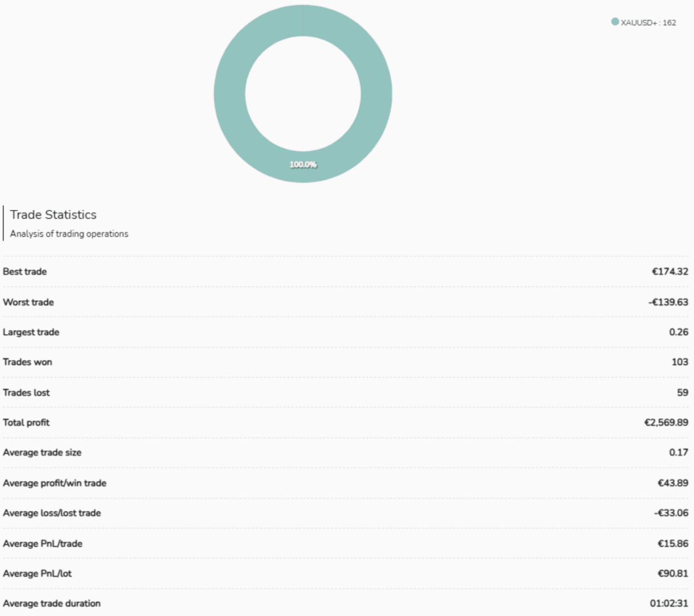Screen dimensions: 694x616
Task: Select the Average trade duration row
Action: [347, 603]
